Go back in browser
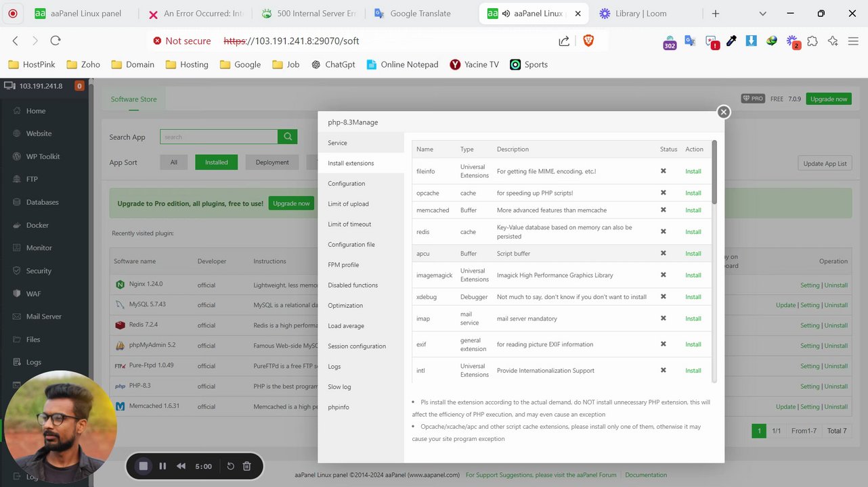Screen dimensions: 868x487 click(x=15, y=41)
